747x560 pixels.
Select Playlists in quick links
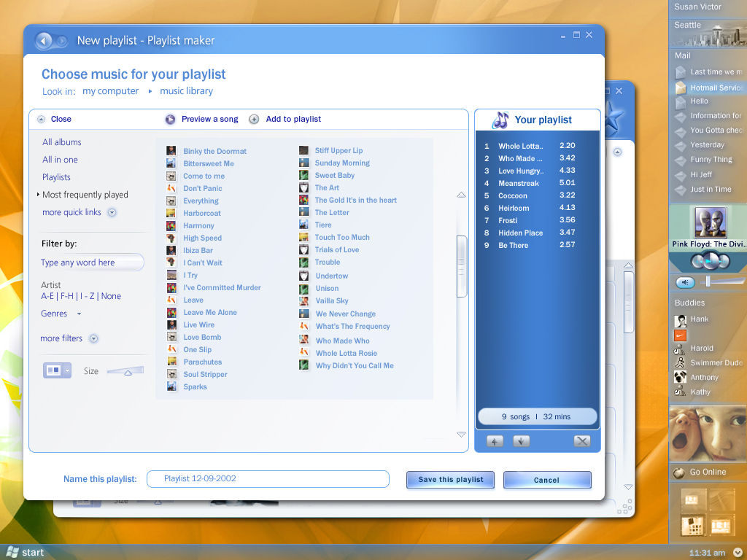tap(56, 177)
